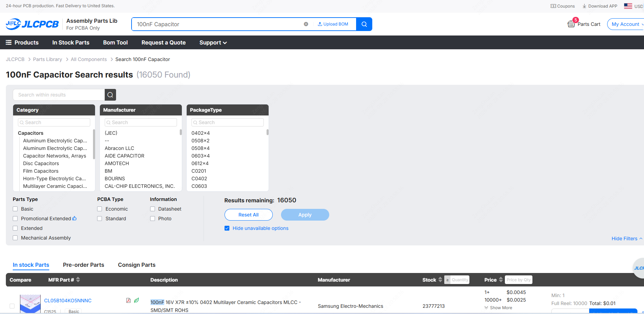Run the search within results magnifier

110,95
